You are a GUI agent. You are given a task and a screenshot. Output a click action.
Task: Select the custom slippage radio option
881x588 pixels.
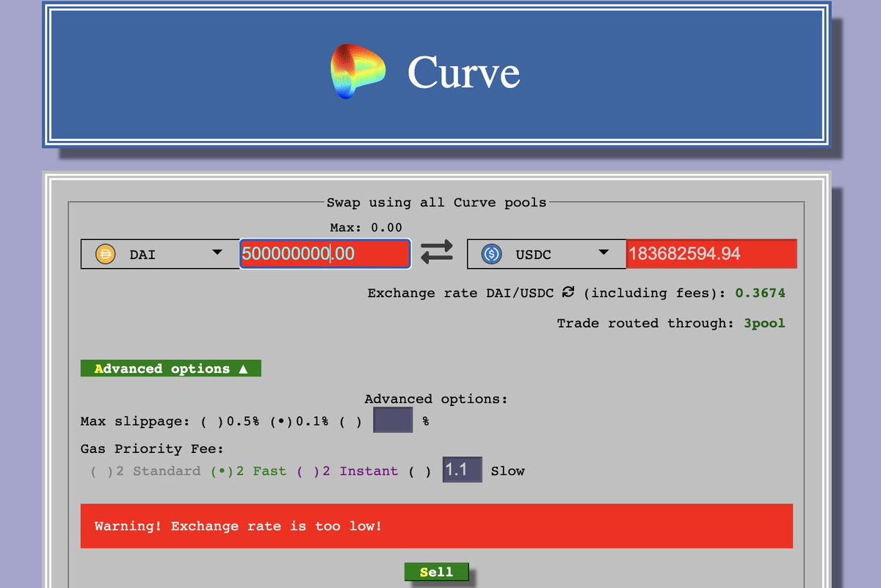[x=350, y=422]
